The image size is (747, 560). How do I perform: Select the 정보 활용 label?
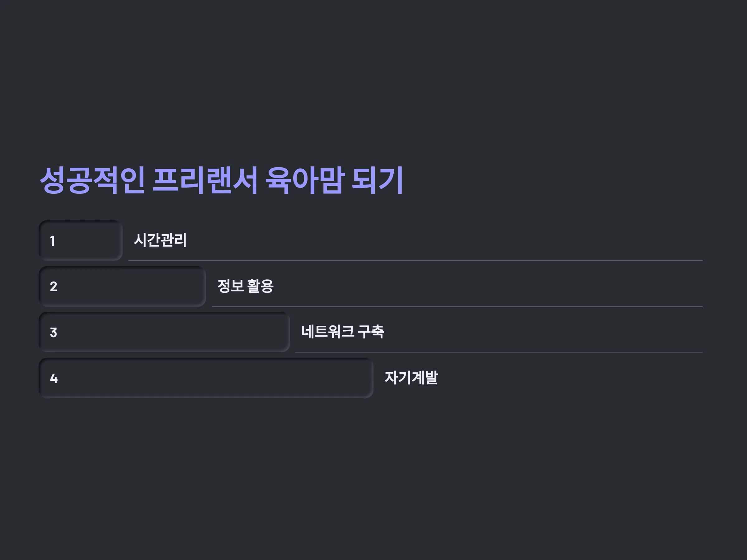[x=246, y=286]
